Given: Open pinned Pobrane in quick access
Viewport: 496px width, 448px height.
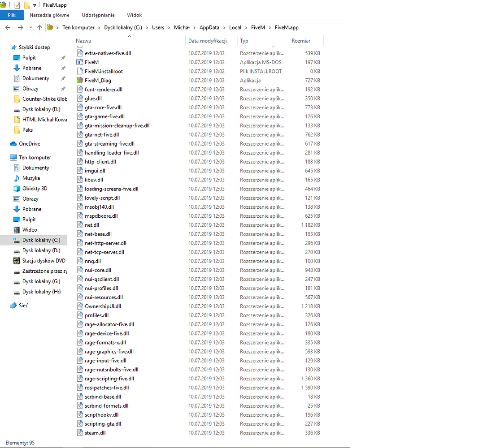Looking at the screenshot, I should [32, 68].
